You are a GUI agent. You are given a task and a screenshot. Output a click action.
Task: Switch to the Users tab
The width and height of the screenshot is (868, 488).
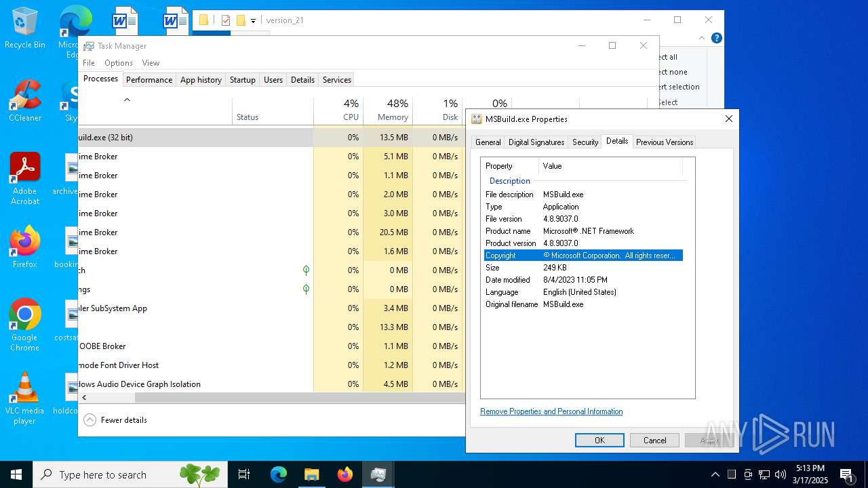point(273,80)
